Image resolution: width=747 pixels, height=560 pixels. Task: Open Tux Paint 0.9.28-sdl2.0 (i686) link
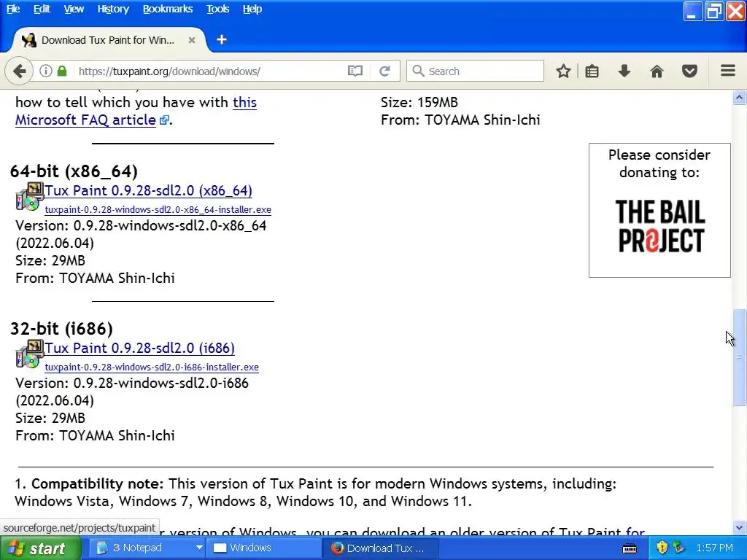[x=139, y=348]
